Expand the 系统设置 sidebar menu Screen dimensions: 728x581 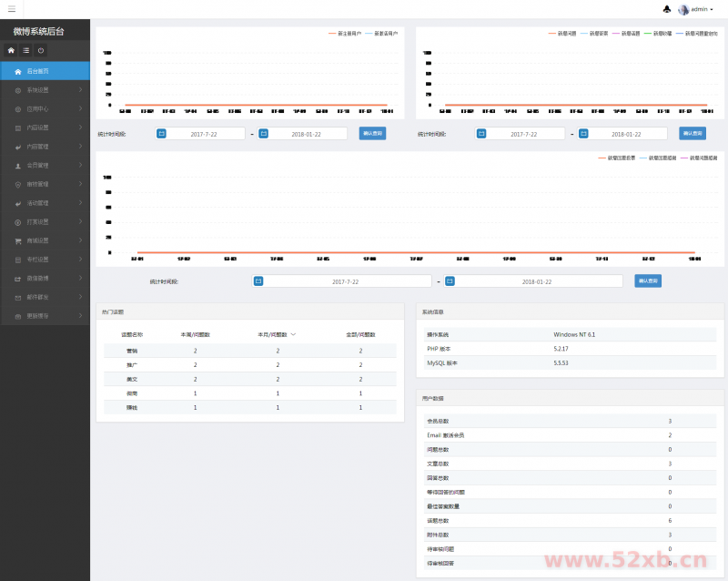(x=45, y=90)
